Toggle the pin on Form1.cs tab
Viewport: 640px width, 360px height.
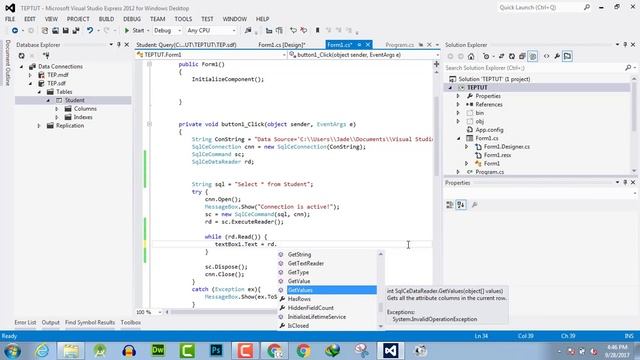[x=359, y=44]
